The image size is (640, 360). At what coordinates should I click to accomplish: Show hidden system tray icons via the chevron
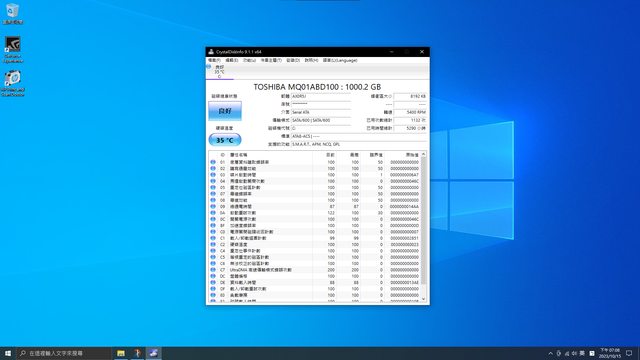click(551, 353)
